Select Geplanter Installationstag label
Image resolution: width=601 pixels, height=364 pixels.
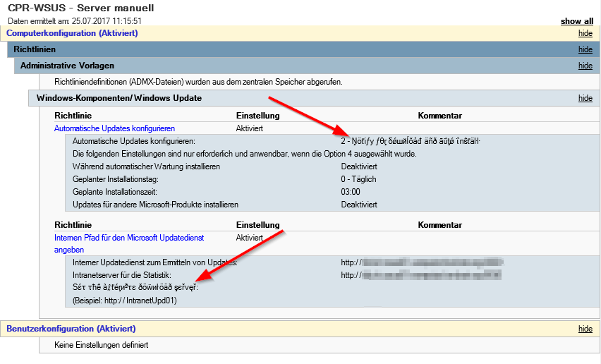coord(116,179)
